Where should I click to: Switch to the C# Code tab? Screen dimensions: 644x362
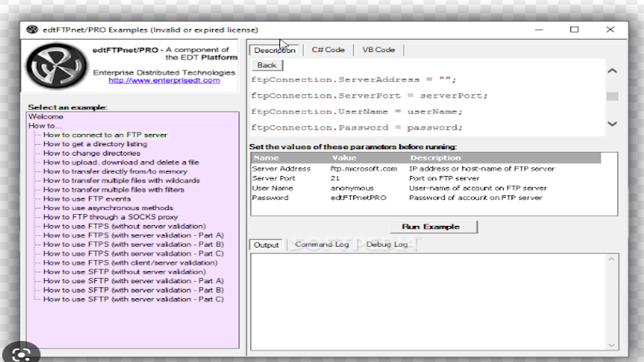click(x=328, y=50)
